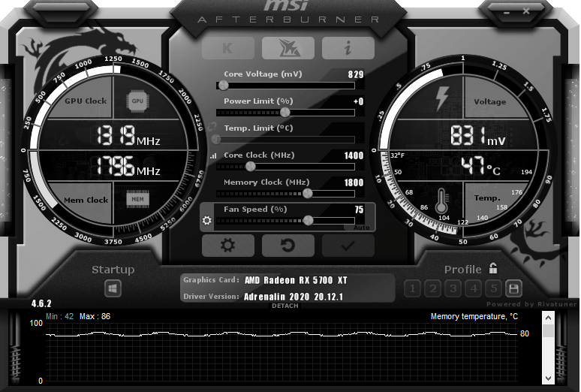Select profile slot 3
The width and height of the screenshot is (581, 392).
453,288
